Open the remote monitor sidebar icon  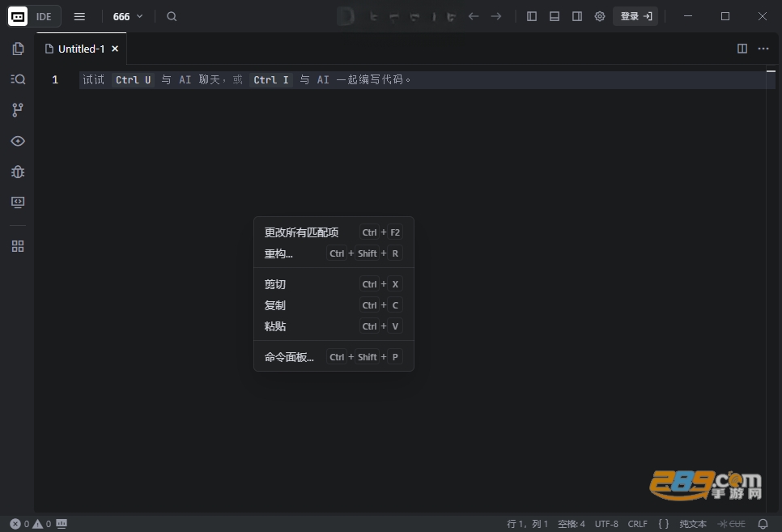click(18, 202)
